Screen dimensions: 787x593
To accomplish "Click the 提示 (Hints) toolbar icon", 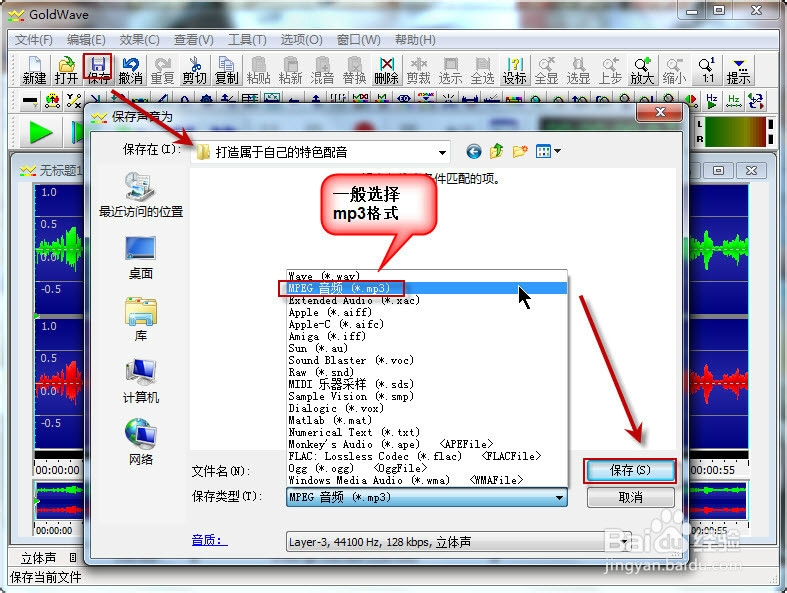I will click(738, 70).
